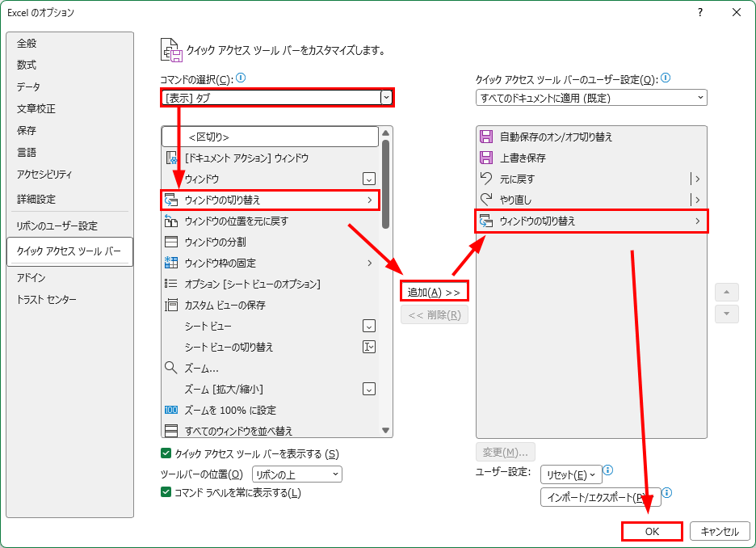Expand the ズーム [拡大/縮小] group arrow

(369, 389)
